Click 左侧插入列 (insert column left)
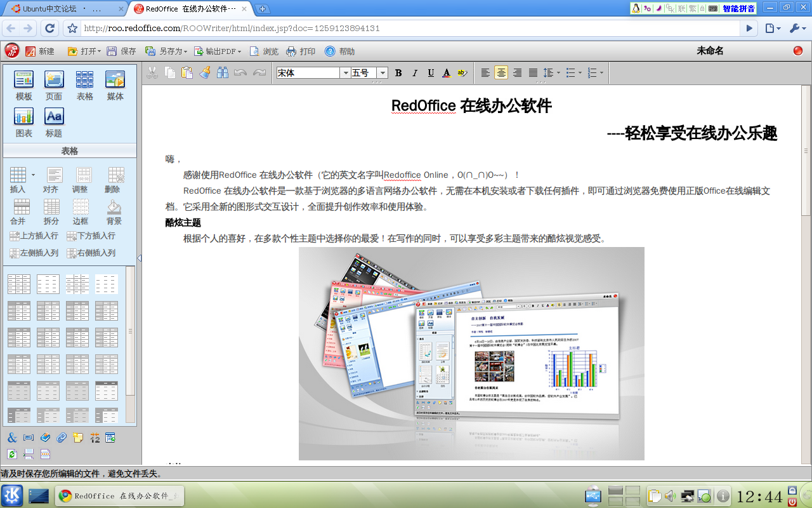Screen dimensions: 812x508 coord(34,253)
